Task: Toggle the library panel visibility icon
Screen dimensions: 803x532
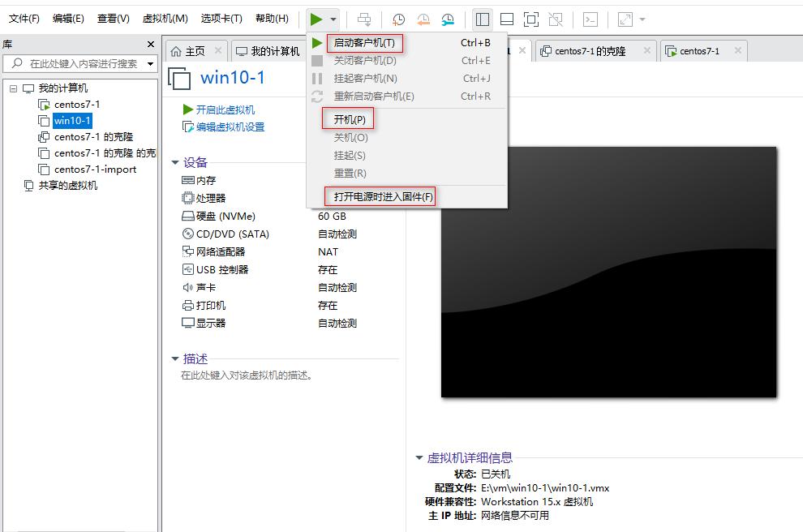Action: pos(482,19)
